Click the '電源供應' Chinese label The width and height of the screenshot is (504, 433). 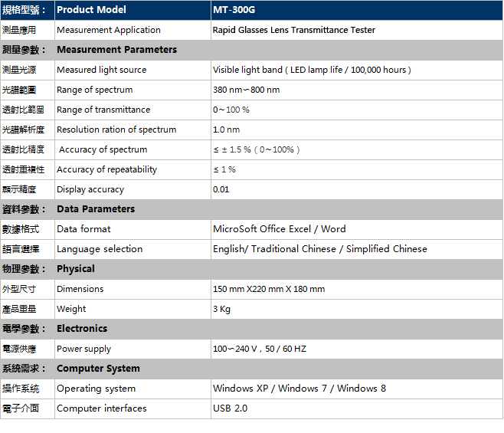19,349
